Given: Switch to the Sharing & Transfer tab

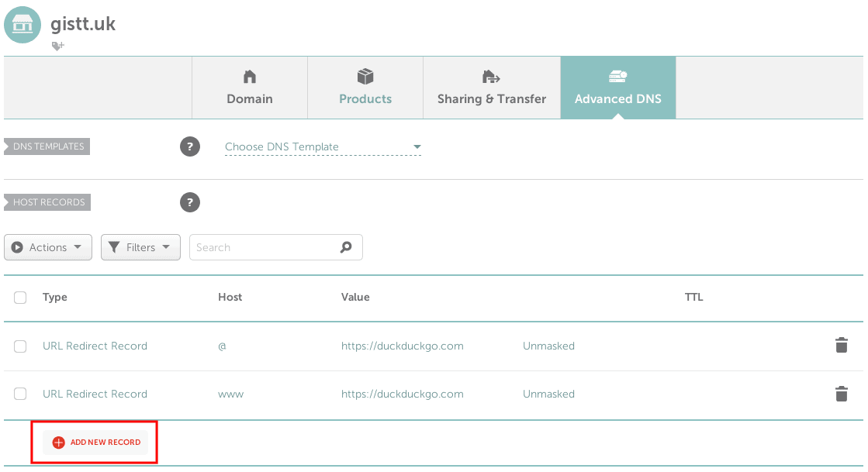Looking at the screenshot, I should pyautogui.click(x=491, y=88).
